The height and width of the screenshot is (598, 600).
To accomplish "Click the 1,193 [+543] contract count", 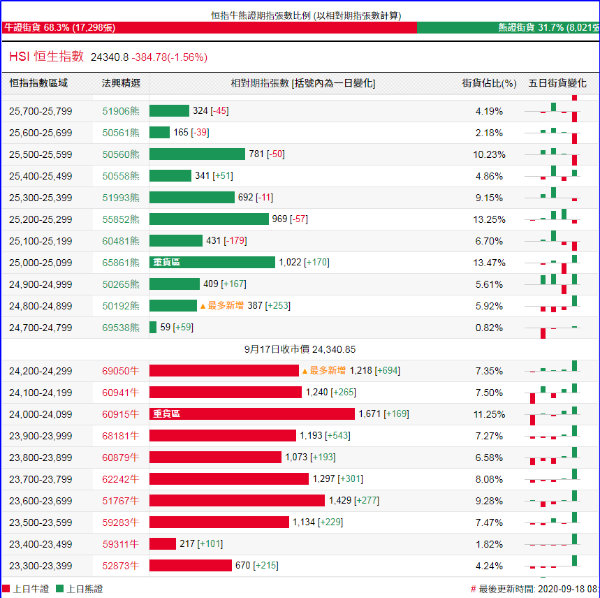I will pos(325,435).
